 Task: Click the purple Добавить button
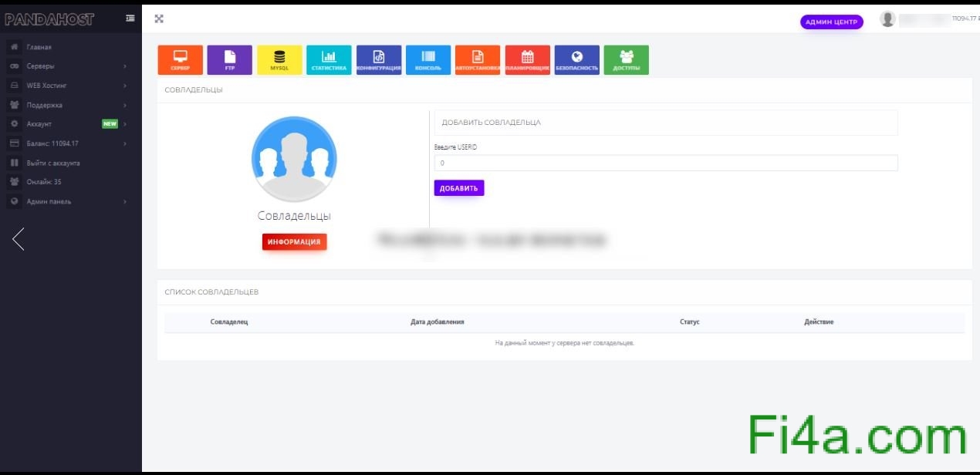pos(458,188)
